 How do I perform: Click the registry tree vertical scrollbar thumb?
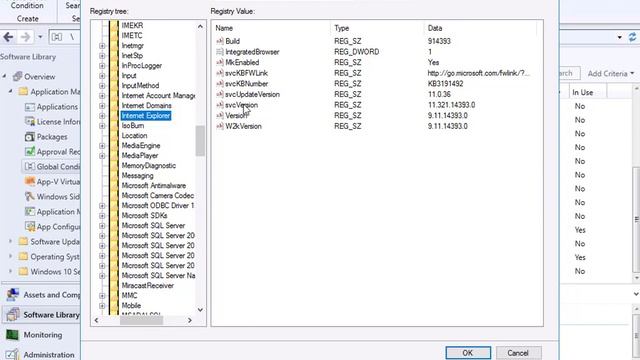point(200,141)
